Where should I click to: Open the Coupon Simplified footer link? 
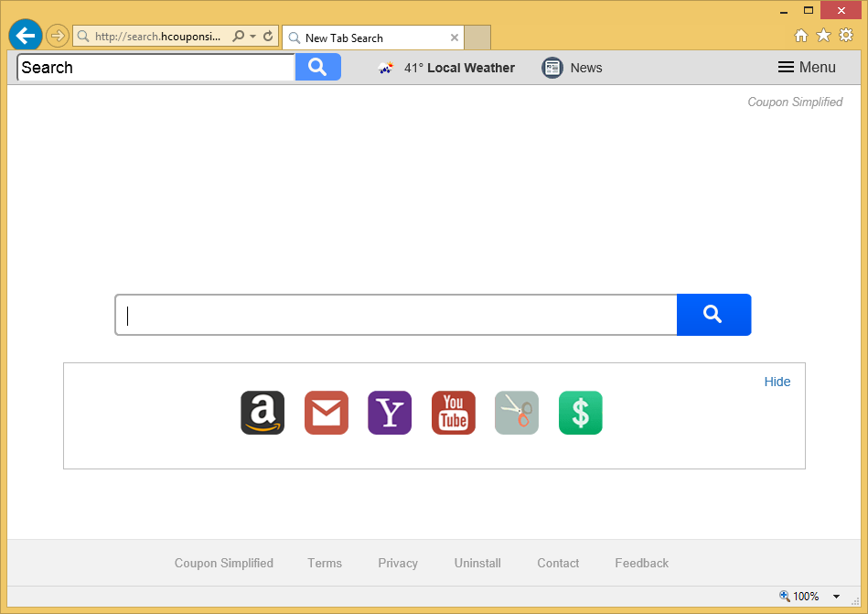click(x=224, y=563)
